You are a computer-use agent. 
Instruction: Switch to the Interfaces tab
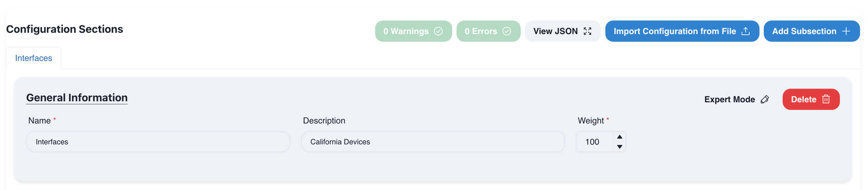tap(34, 58)
